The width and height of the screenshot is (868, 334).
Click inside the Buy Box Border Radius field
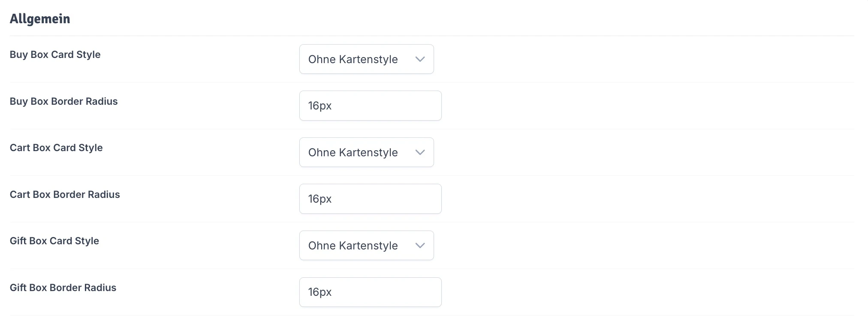click(370, 106)
